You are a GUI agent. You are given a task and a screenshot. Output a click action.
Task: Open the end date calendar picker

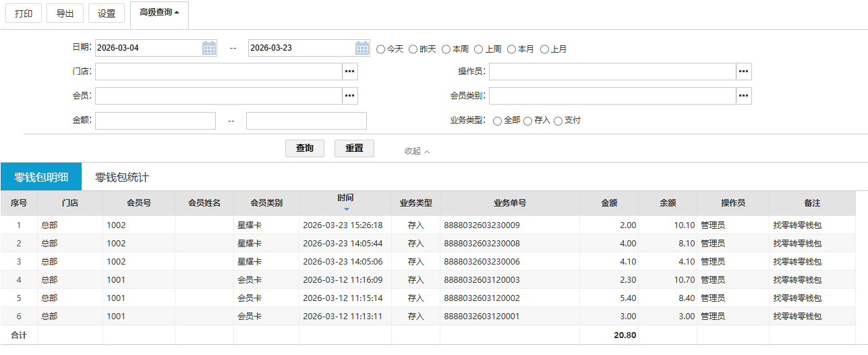pyautogui.click(x=362, y=48)
